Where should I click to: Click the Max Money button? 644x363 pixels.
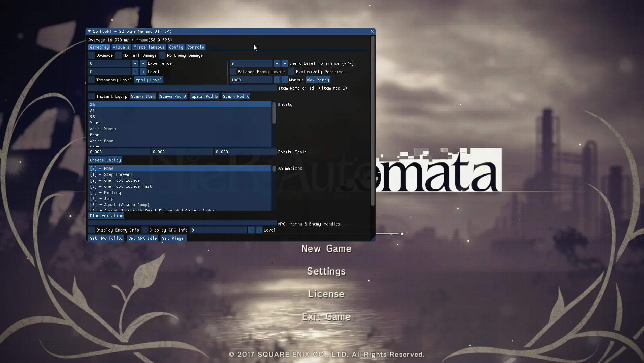pyautogui.click(x=318, y=80)
